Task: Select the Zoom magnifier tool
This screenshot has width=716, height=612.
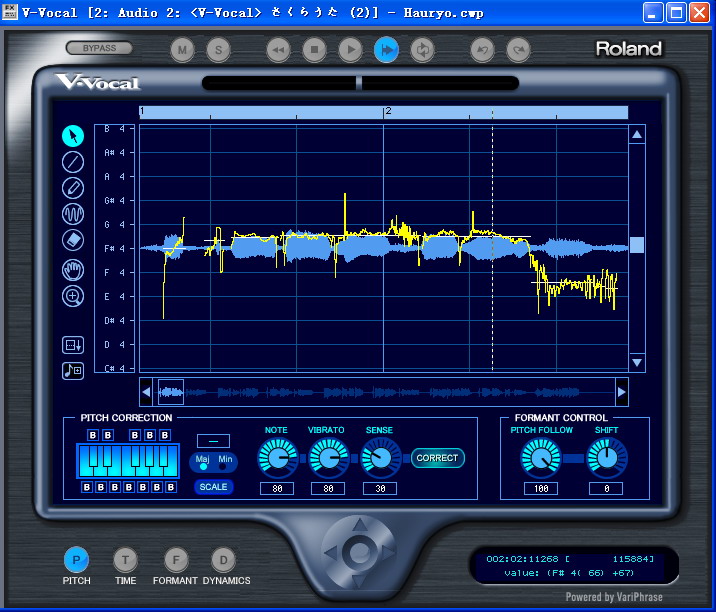Action: click(73, 296)
